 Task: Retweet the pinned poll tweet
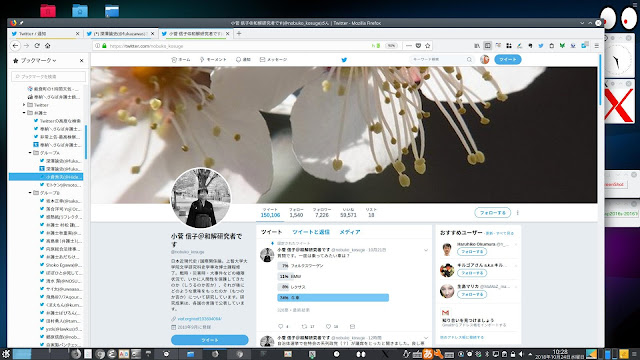click(304, 327)
